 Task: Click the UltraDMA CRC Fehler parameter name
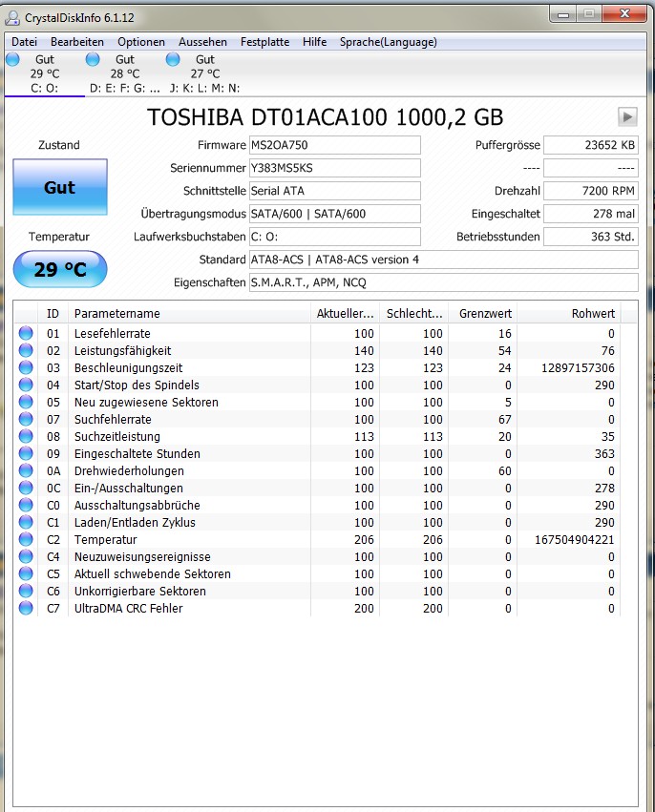click(129, 609)
